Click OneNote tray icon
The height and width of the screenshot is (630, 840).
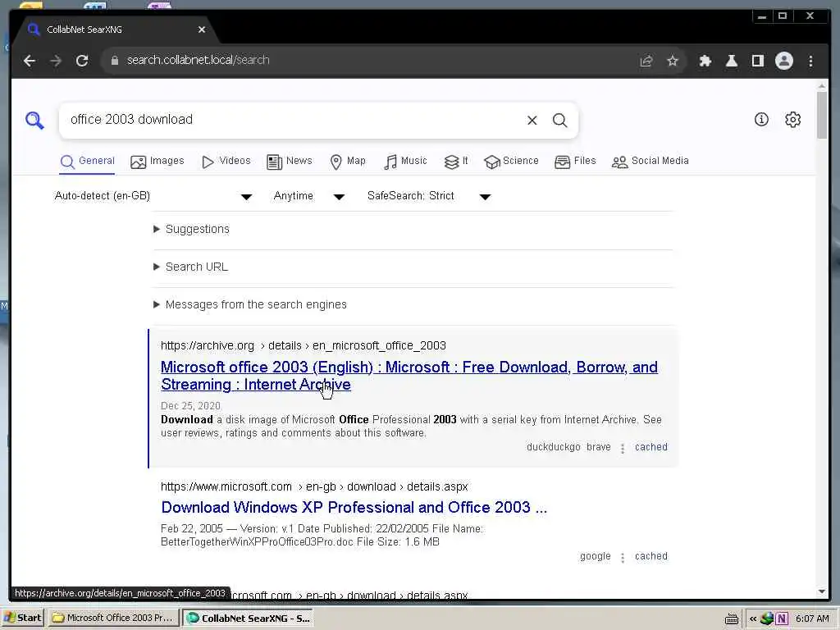782,619
